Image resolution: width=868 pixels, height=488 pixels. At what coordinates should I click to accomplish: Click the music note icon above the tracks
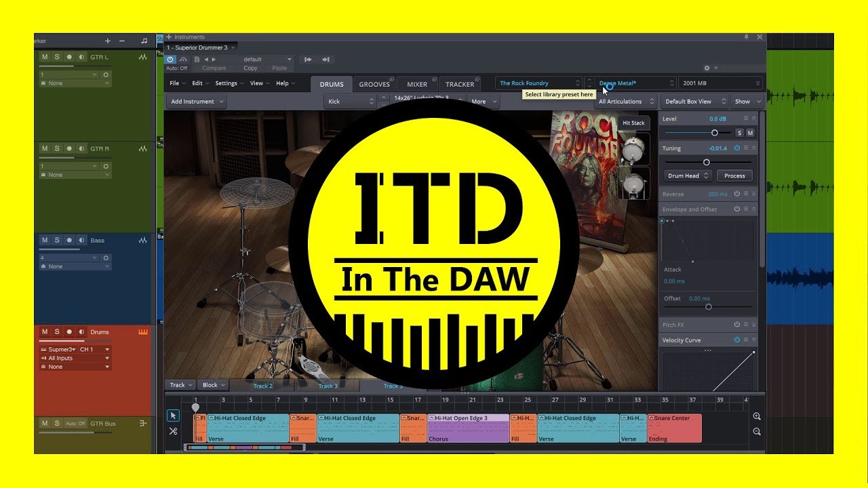point(144,41)
